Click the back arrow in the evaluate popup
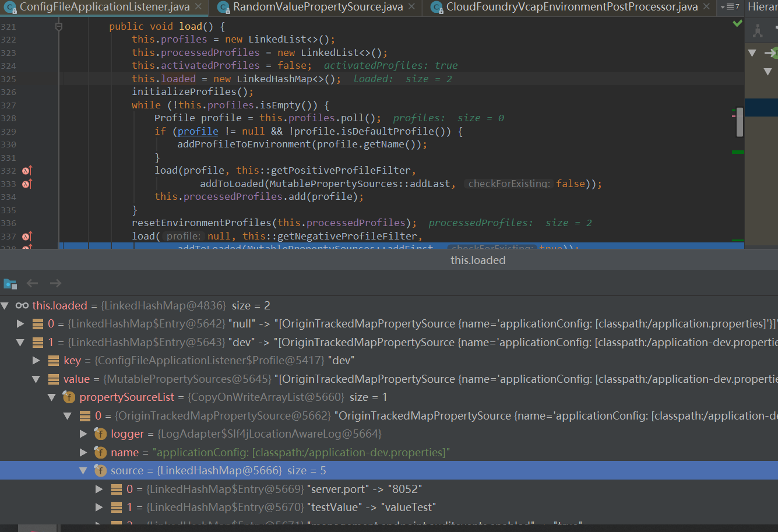Screen dimensions: 778x532 (x=33, y=283)
